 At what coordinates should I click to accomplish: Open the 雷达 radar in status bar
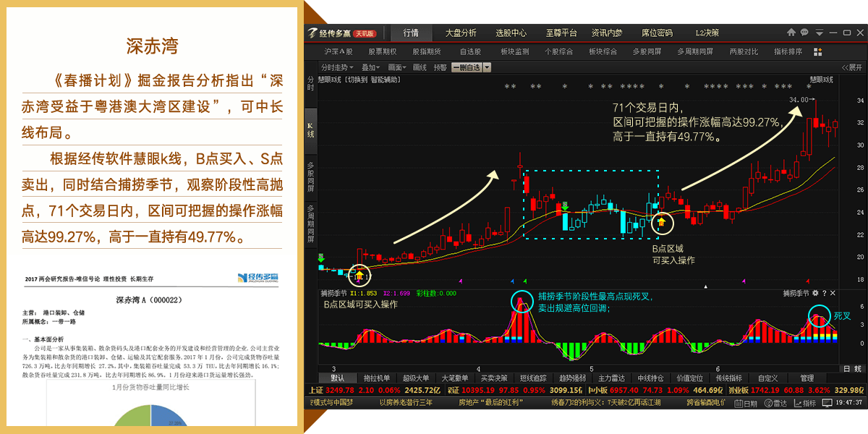click(x=775, y=403)
